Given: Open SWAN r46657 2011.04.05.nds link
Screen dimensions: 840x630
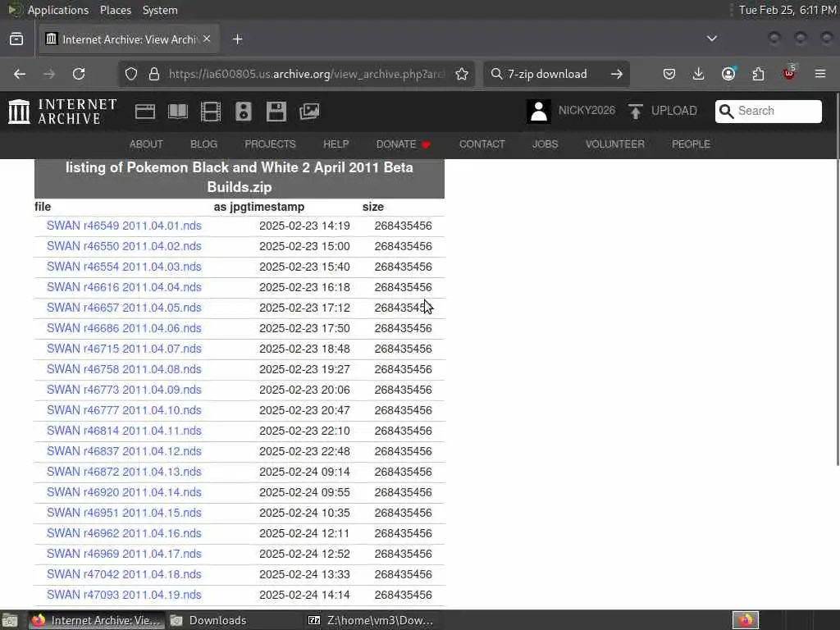Looking at the screenshot, I should click(x=124, y=308).
